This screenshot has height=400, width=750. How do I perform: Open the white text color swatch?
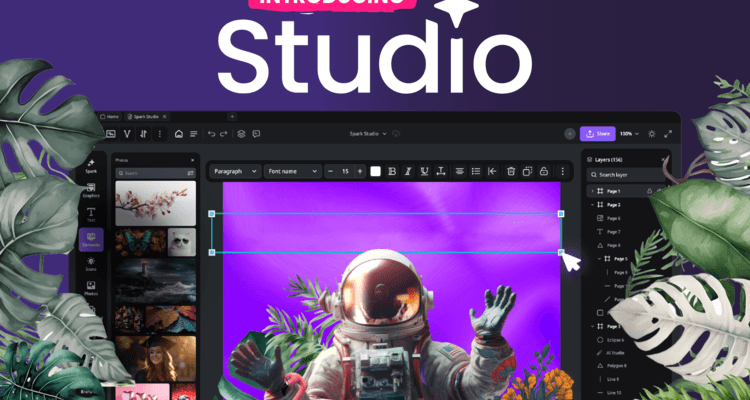375,171
